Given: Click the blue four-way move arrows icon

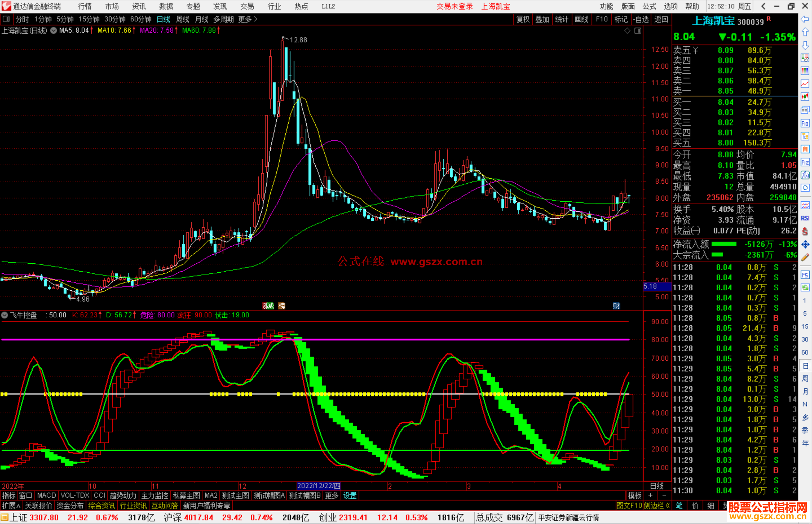Looking at the screenshot, I should click(x=805, y=245).
